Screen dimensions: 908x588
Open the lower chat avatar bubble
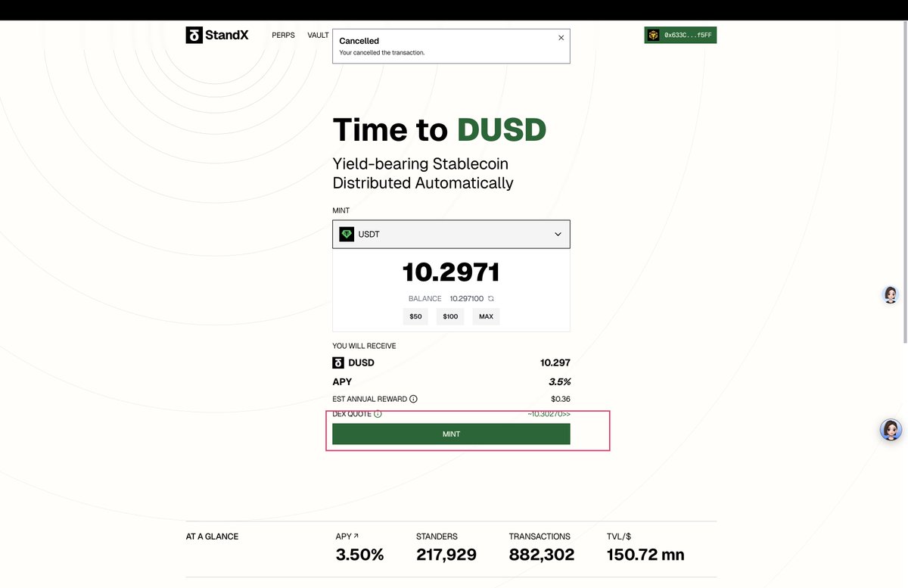coord(891,430)
